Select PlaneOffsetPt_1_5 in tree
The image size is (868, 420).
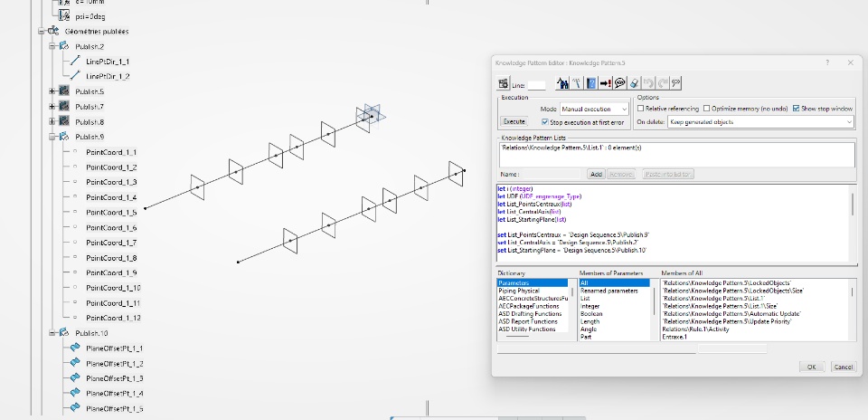[x=115, y=408]
